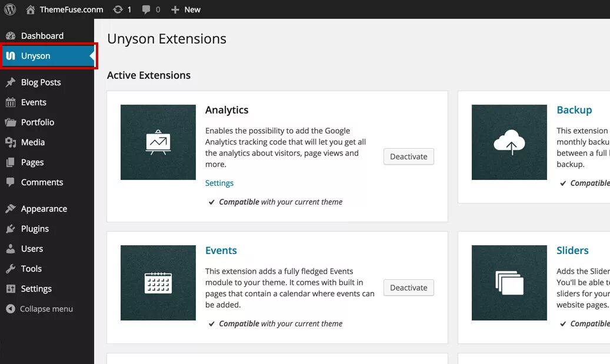Select Portfolio in the sidebar
610x364 pixels.
click(x=38, y=122)
